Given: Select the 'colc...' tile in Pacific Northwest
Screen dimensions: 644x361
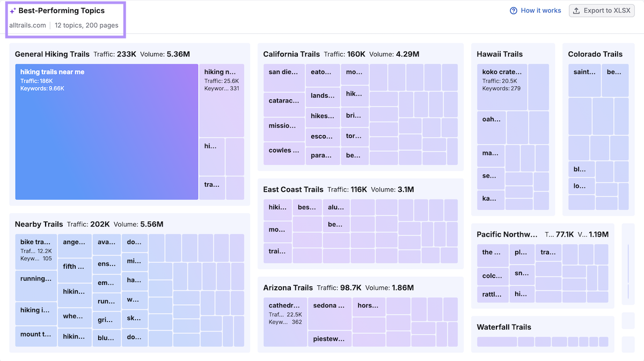Looking at the screenshot, I should [493, 277].
